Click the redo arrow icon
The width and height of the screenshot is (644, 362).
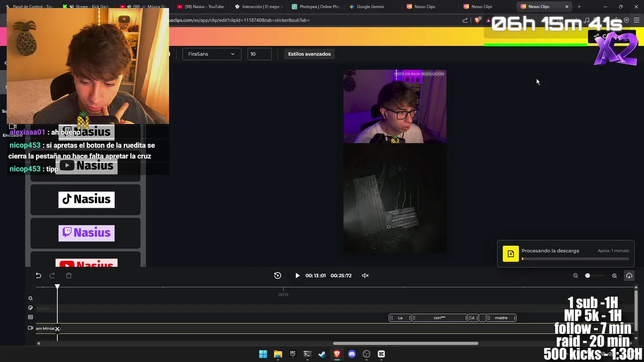tap(52, 276)
